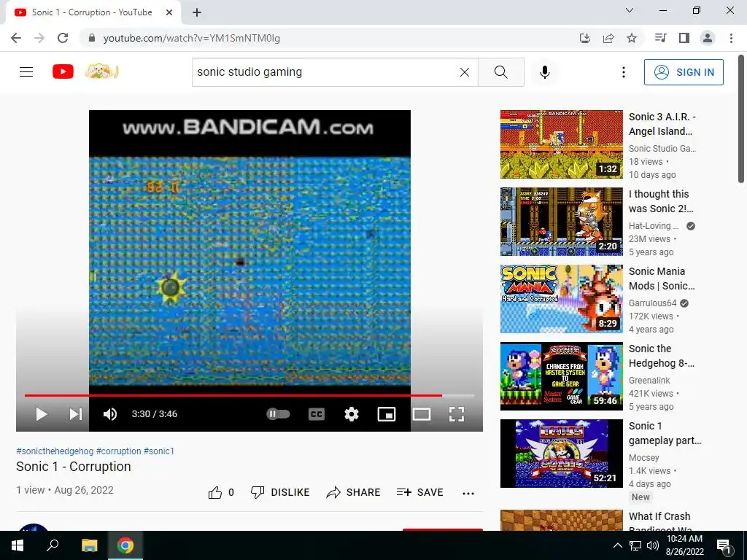Install app icon in address bar

click(585, 38)
